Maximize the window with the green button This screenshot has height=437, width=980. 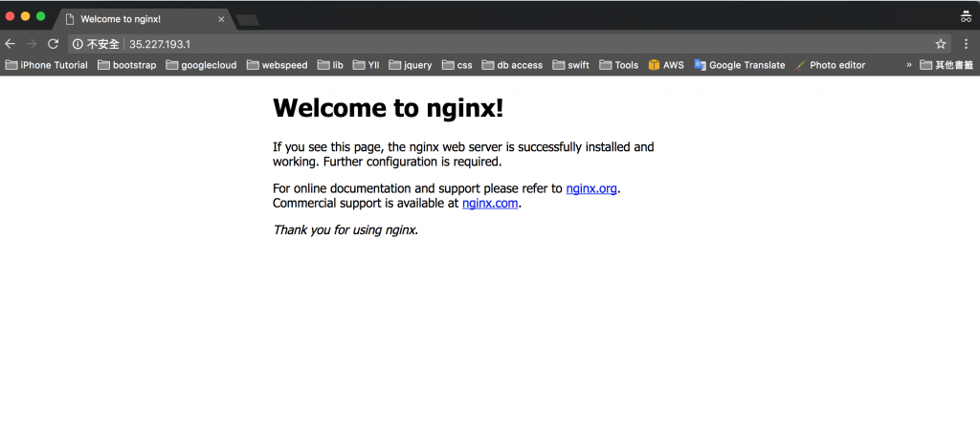(40, 16)
